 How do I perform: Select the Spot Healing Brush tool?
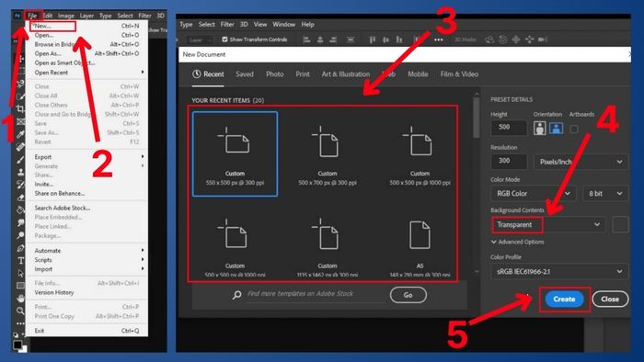click(x=20, y=147)
